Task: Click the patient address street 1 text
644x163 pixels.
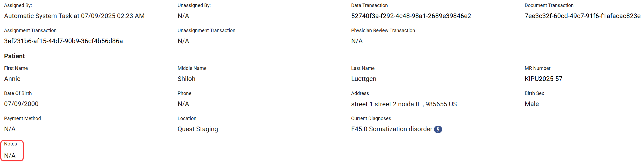Action: 404,104
